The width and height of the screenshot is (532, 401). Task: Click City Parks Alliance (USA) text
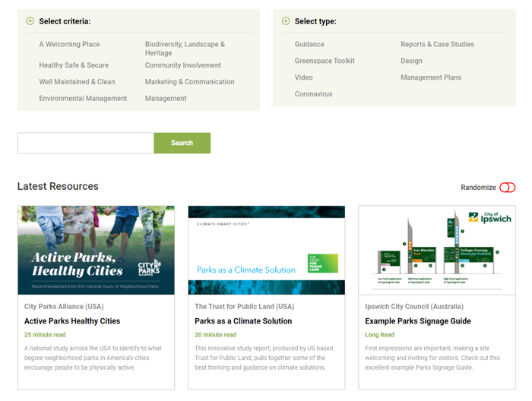coord(64,306)
